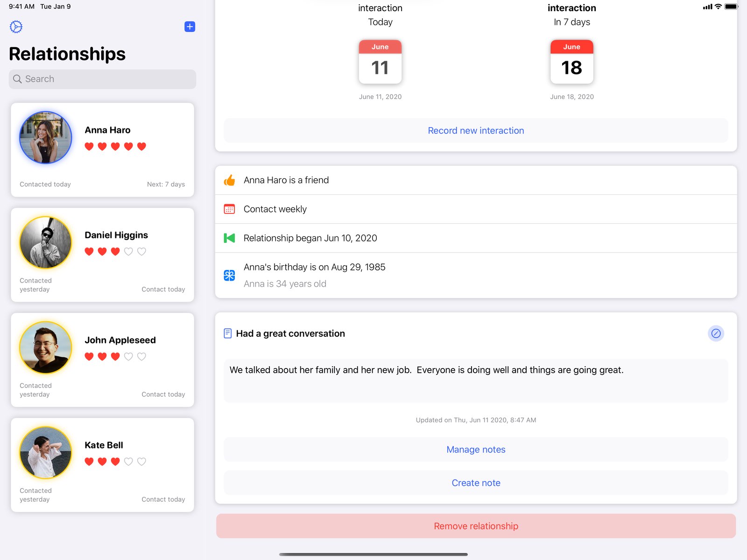Viewport: 747px width, 560px height.
Task: Click the home indicator bar
Action: (373, 554)
